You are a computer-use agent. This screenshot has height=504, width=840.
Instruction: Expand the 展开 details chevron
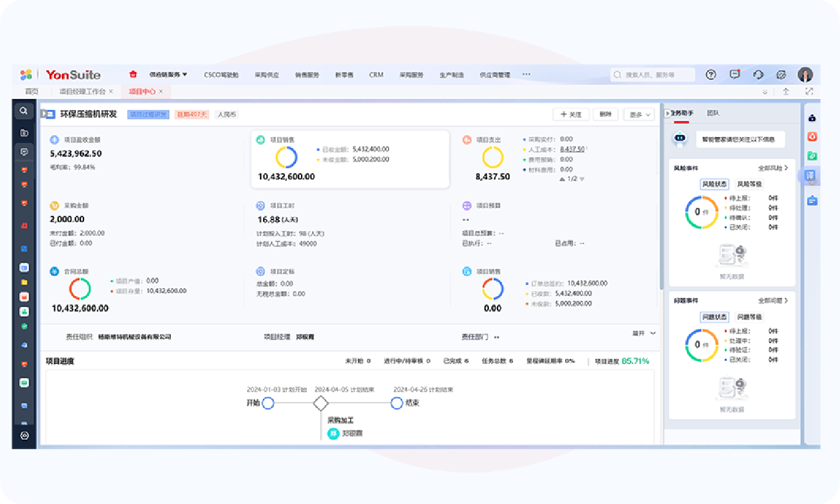point(644,334)
